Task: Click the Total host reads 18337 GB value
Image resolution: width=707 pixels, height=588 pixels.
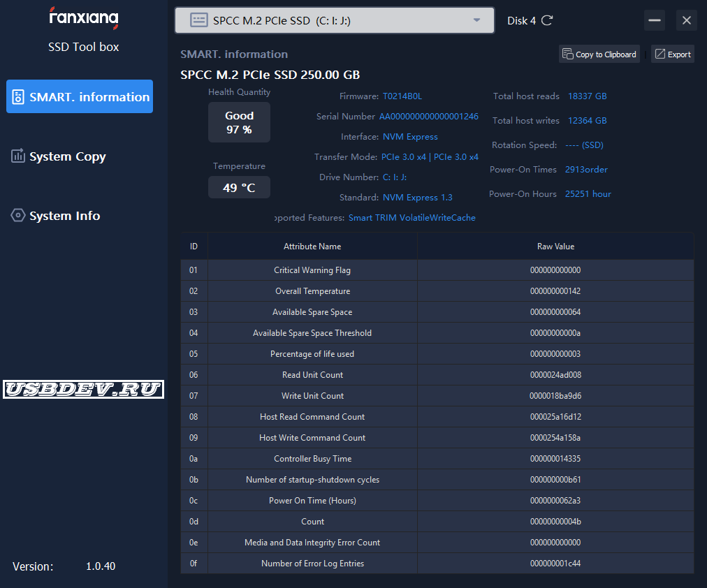Action: (x=587, y=96)
